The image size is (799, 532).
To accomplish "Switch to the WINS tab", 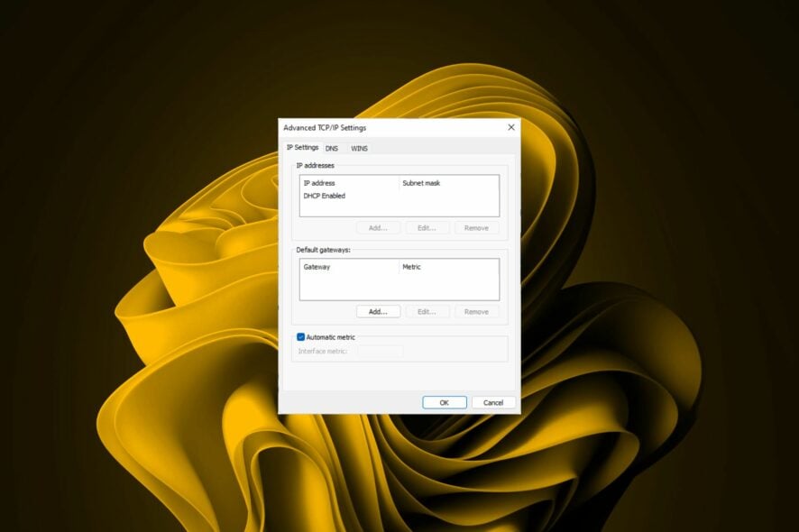I will [x=360, y=148].
